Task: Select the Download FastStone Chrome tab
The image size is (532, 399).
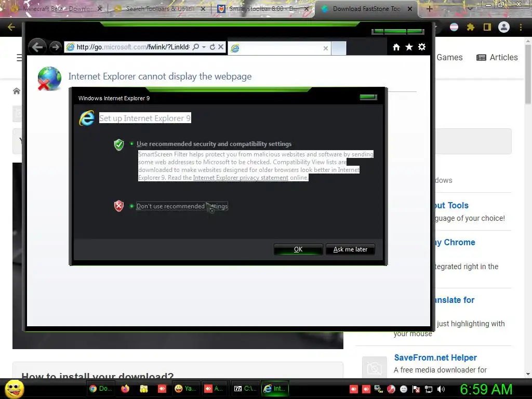Action: (366, 9)
